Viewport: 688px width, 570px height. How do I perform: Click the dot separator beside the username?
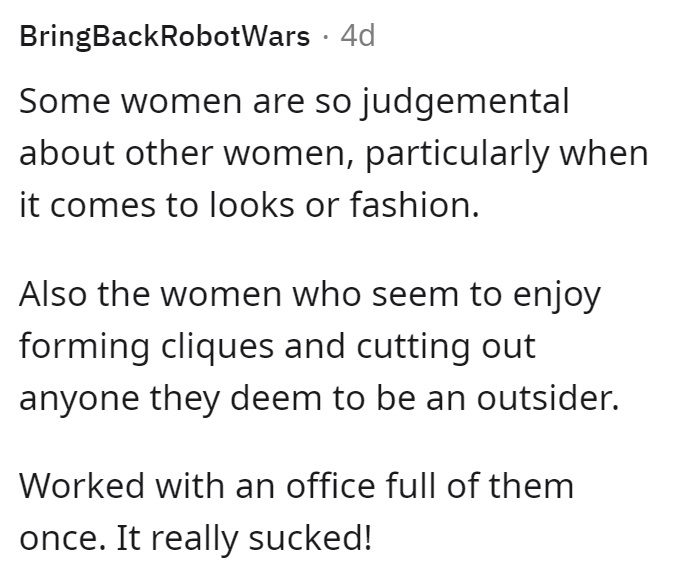click(x=325, y=37)
